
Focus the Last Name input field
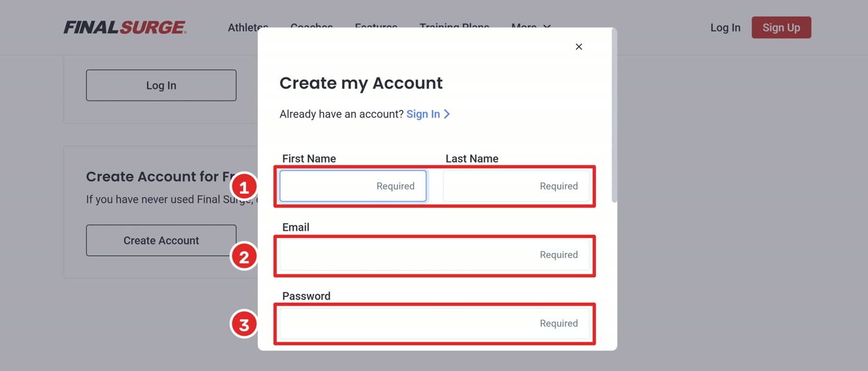click(516, 186)
